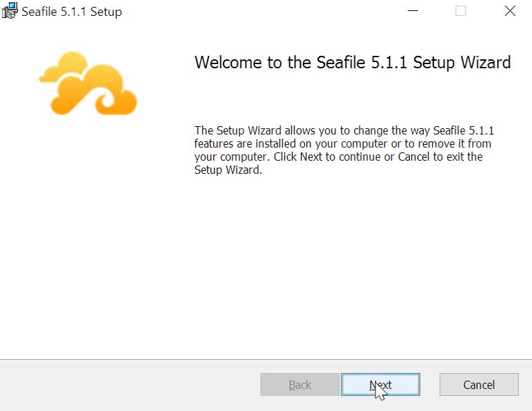
Task: Click the disabled Back button
Action: click(x=300, y=385)
